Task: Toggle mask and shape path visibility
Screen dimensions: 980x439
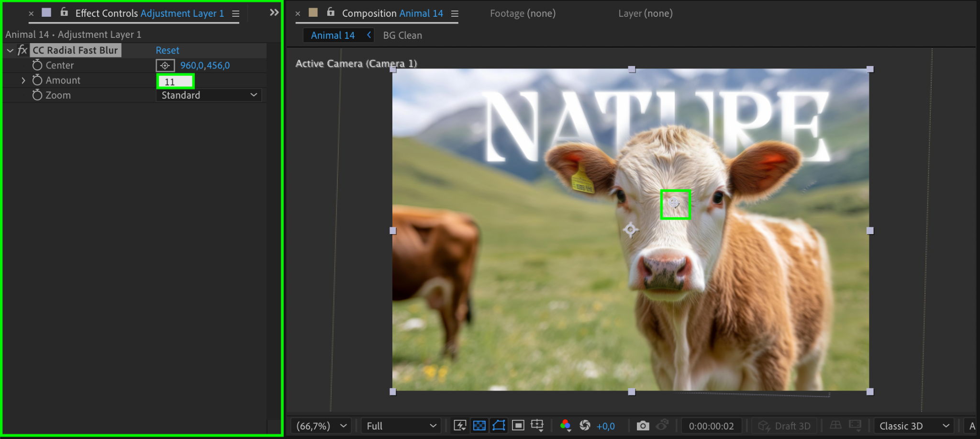Action: coord(499,426)
